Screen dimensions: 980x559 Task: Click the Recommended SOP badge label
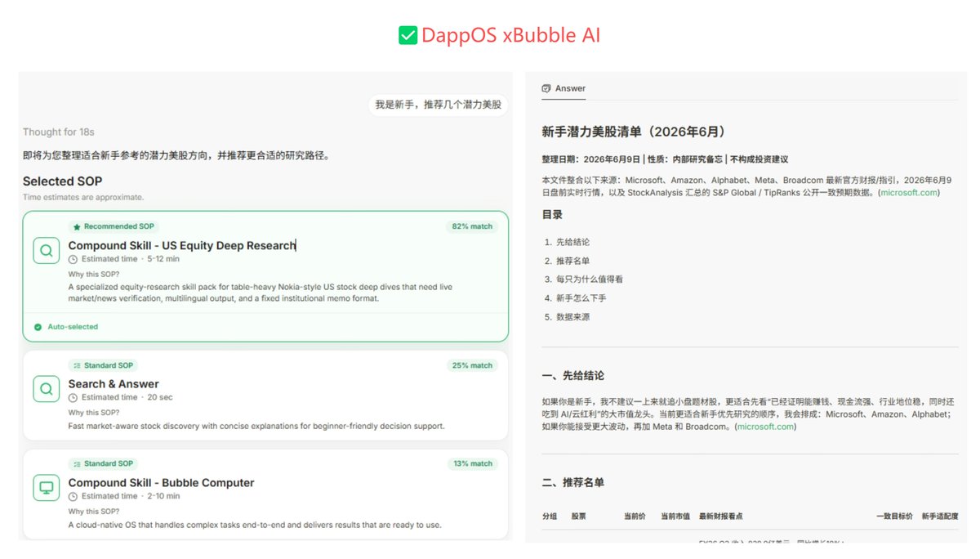[x=119, y=226]
